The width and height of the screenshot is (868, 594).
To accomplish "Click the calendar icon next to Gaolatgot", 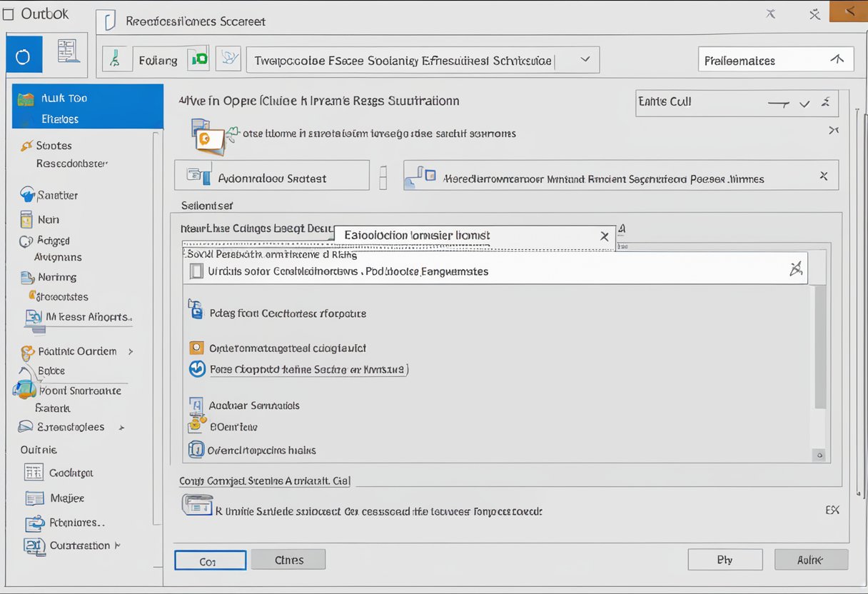I will point(34,472).
